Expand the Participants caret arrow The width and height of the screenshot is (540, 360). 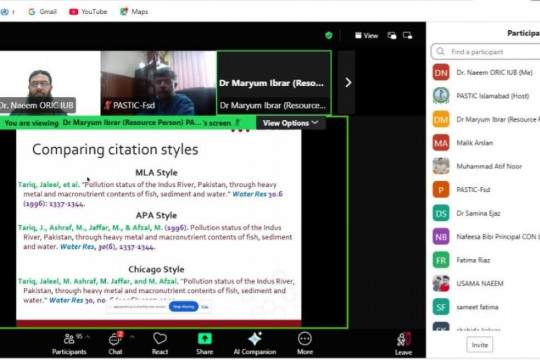coord(87,337)
